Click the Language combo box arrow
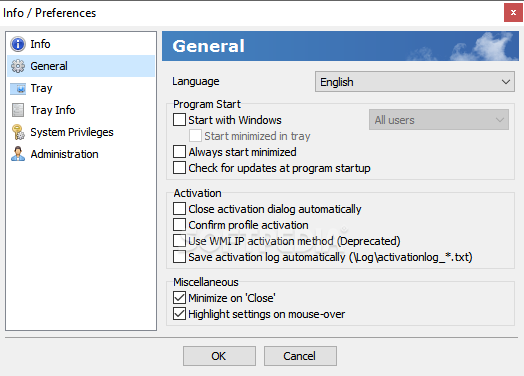 (506, 82)
